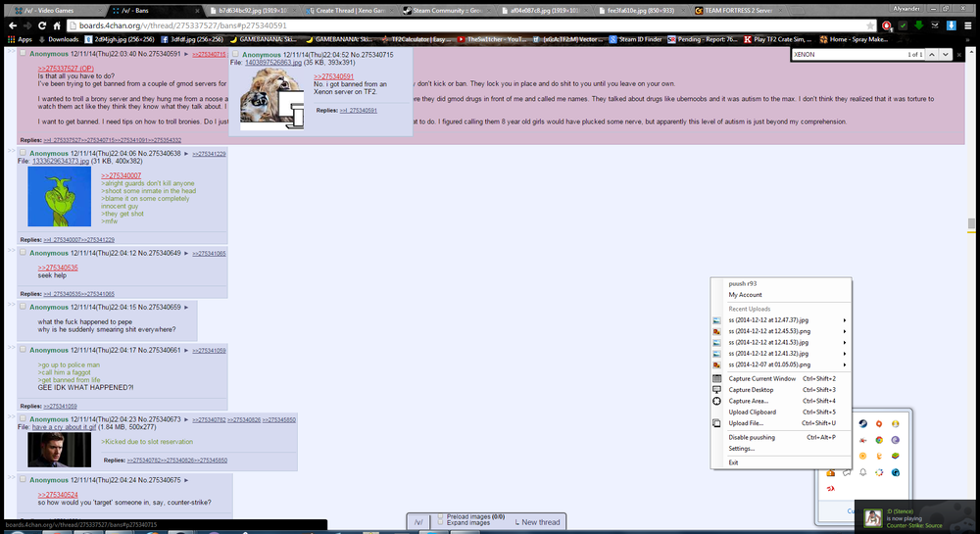This screenshot has height=534, width=980.
Task: Bookmark this page with the star icon
Action: (870, 25)
